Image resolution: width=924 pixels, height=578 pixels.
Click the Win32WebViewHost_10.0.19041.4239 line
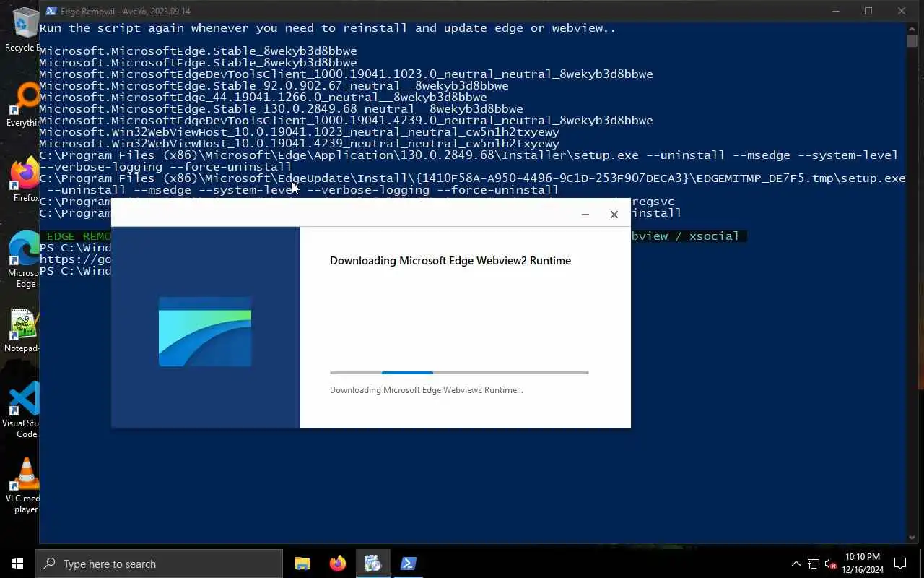(299, 144)
